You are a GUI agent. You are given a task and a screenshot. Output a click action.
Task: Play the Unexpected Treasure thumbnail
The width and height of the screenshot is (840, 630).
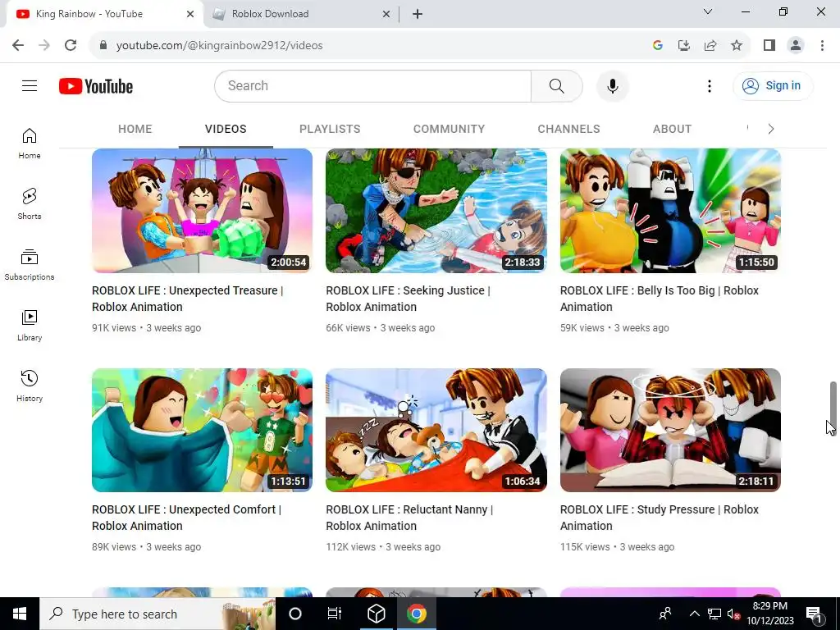point(202,211)
